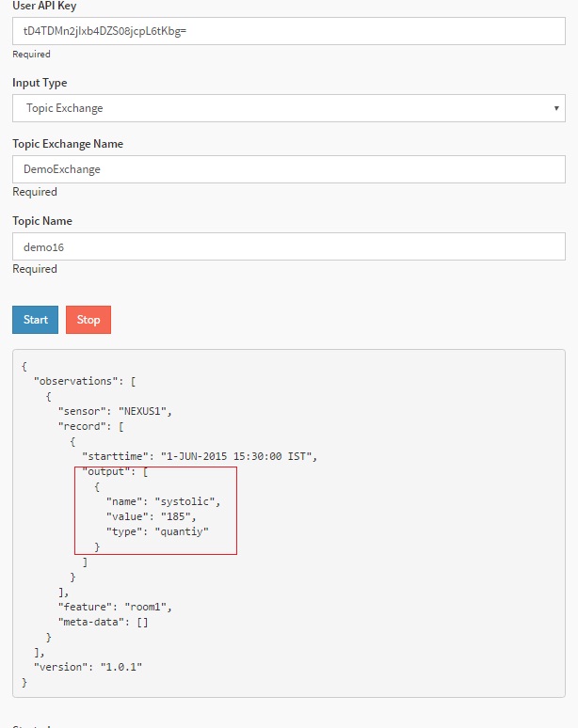Click the "observations" key in the JSON
578x728 pixels.
tap(75, 381)
